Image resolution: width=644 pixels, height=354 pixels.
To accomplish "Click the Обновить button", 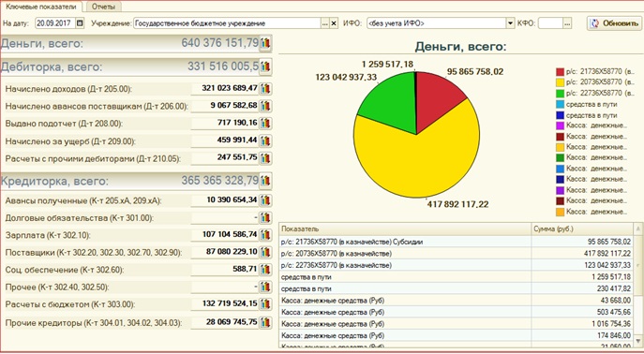I will [x=614, y=23].
